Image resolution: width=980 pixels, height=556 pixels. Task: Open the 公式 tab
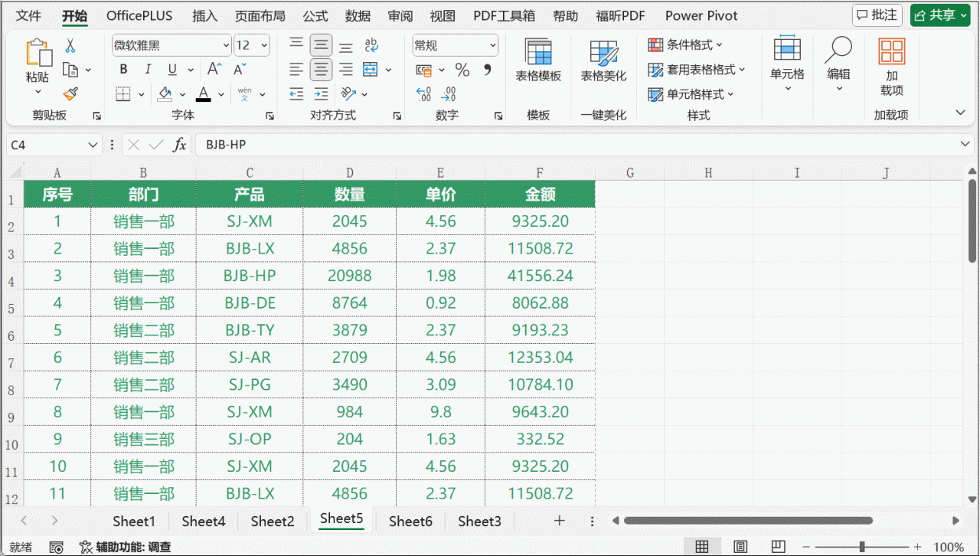(315, 15)
